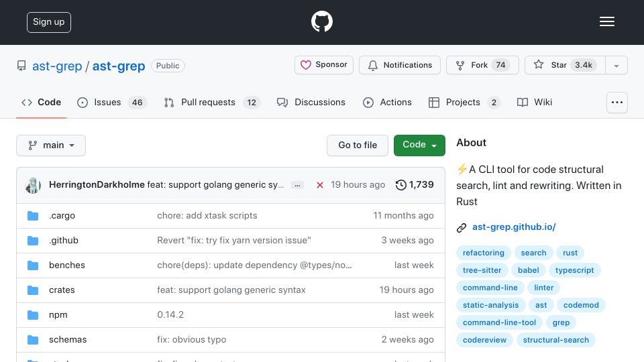
Task: Click the Sign up button
Action: (x=49, y=22)
